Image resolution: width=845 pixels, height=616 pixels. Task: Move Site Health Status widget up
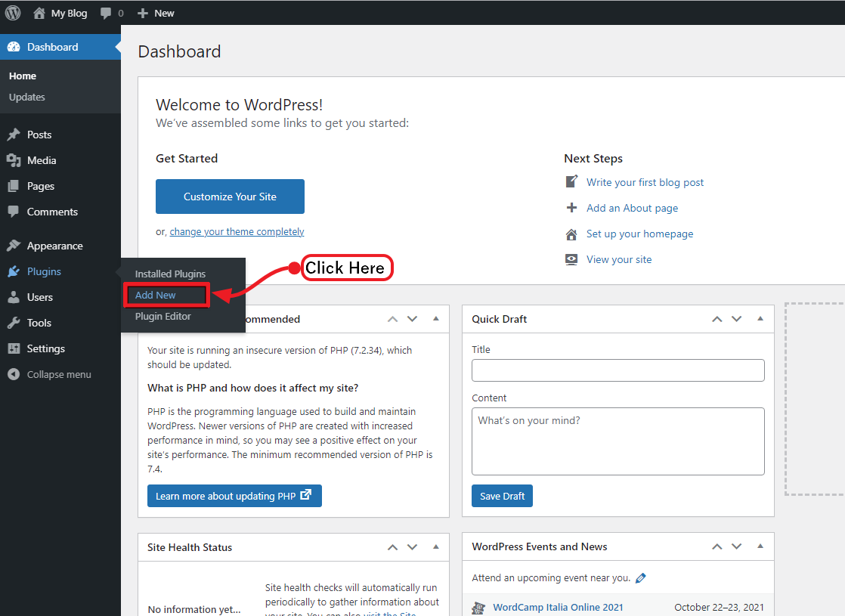393,547
